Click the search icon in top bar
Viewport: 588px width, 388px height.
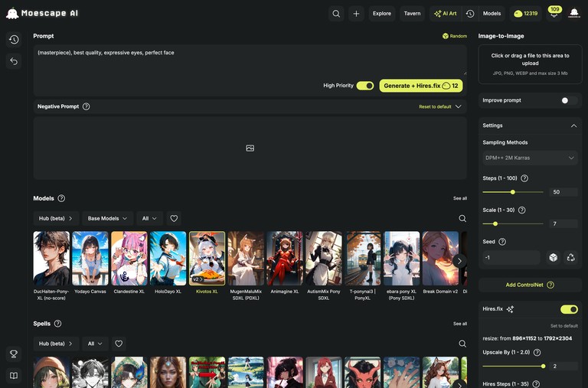[336, 13]
